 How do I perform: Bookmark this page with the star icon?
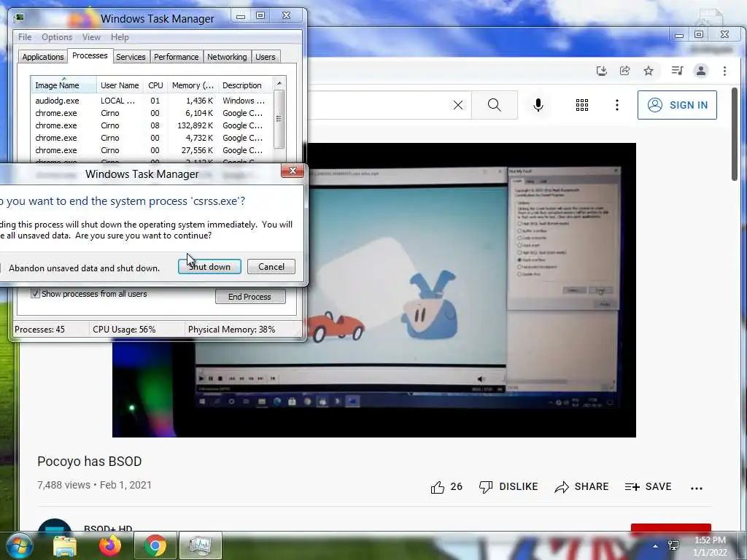click(x=649, y=71)
